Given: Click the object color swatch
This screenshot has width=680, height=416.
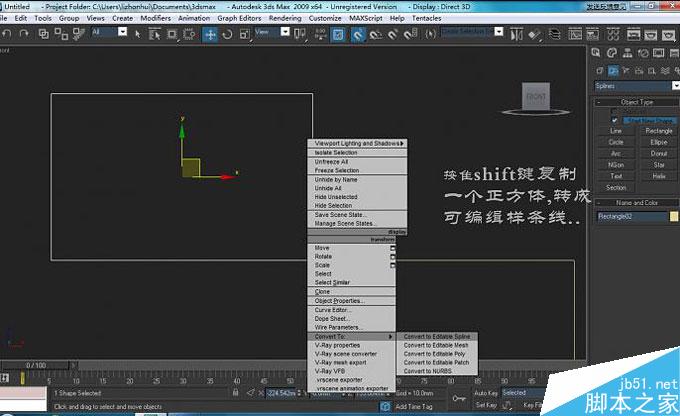Looking at the screenshot, I should coord(674,216).
